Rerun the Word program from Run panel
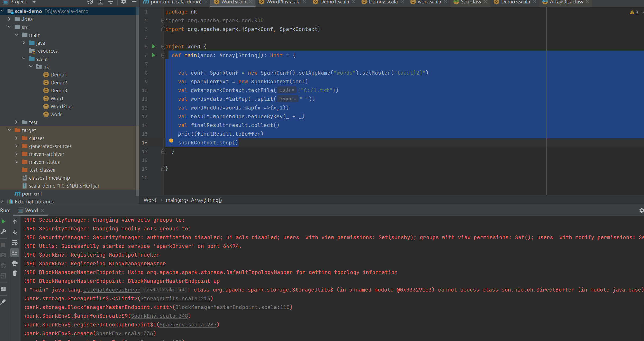This screenshot has width=644, height=341. [3, 221]
